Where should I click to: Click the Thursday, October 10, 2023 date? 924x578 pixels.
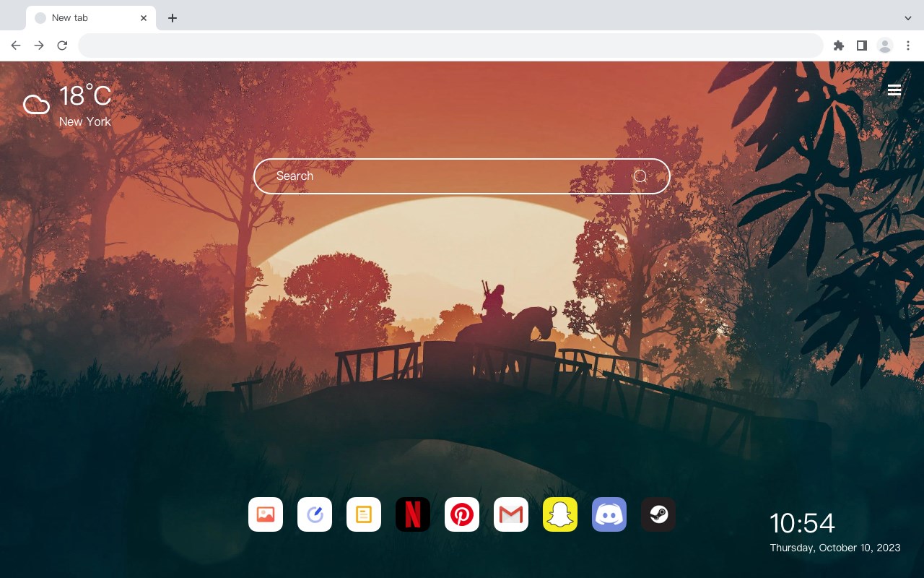point(835,548)
